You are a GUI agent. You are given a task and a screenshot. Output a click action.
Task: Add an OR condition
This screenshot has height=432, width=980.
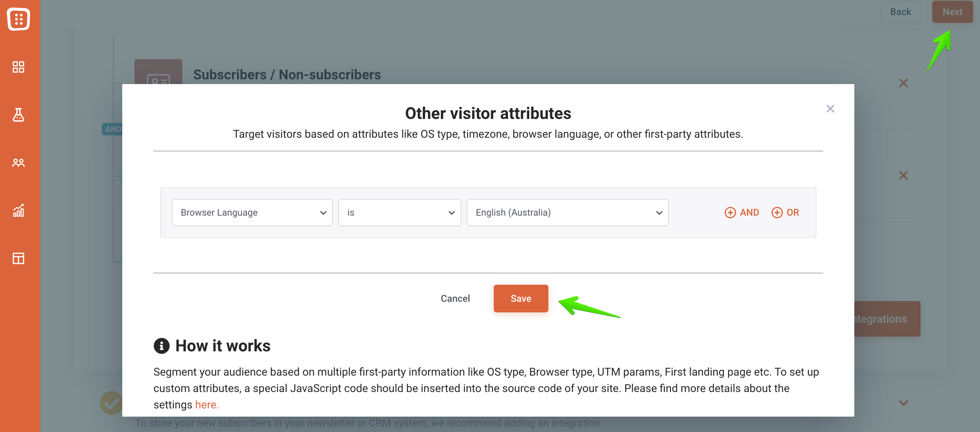(785, 212)
